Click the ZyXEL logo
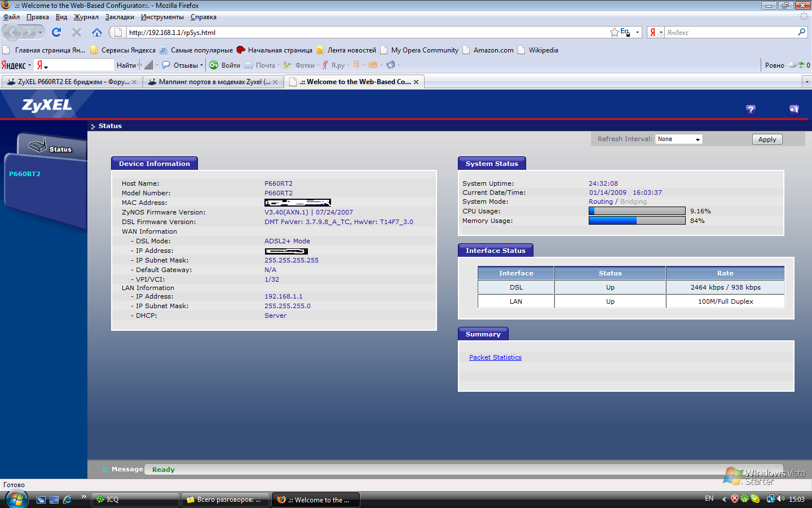This screenshot has height=508, width=812. 47,105
